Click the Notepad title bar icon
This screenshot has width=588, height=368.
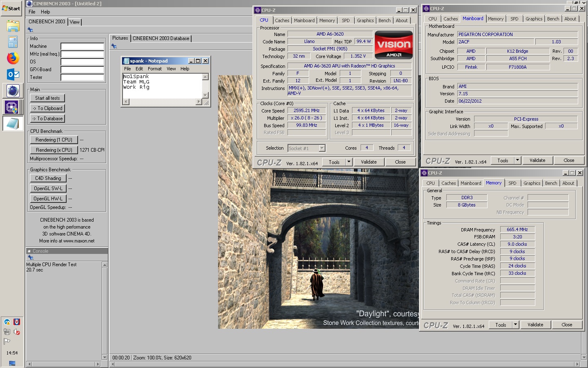pos(127,61)
